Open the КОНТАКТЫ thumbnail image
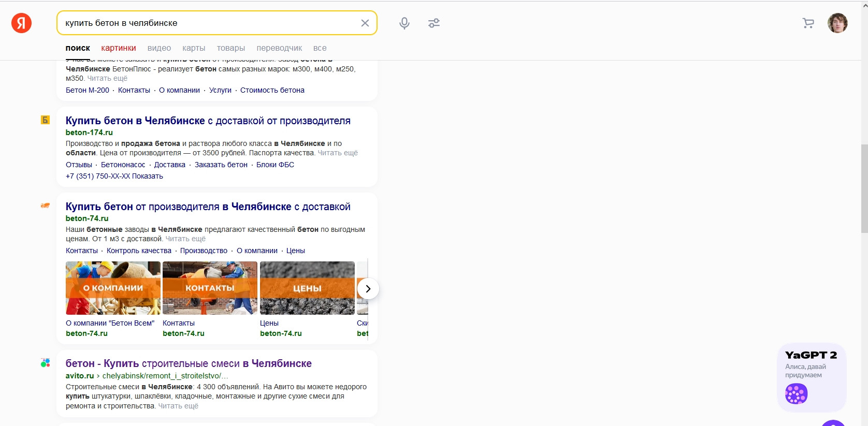This screenshot has height=426, width=868. point(210,288)
